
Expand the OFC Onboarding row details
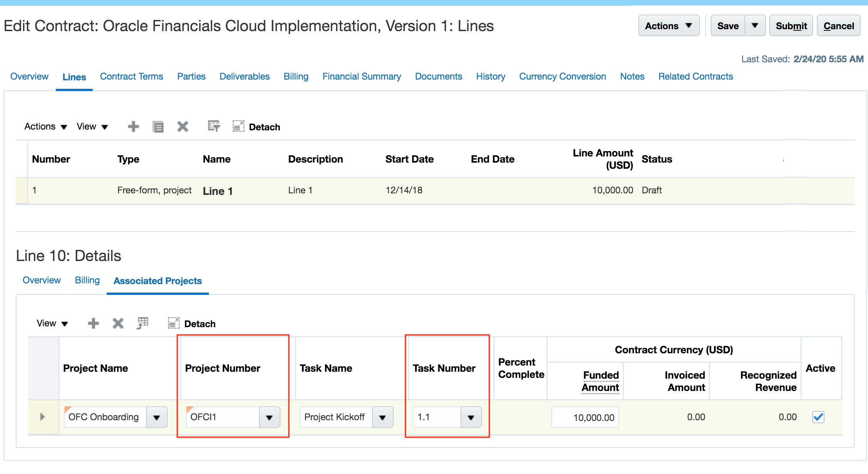pyautogui.click(x=42, y=417)
